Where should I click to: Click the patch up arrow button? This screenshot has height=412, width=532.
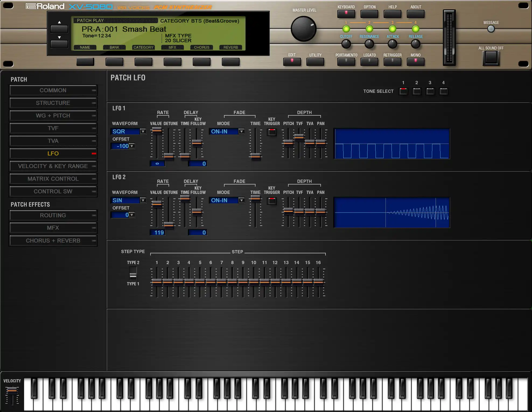[x=59, y=29]
